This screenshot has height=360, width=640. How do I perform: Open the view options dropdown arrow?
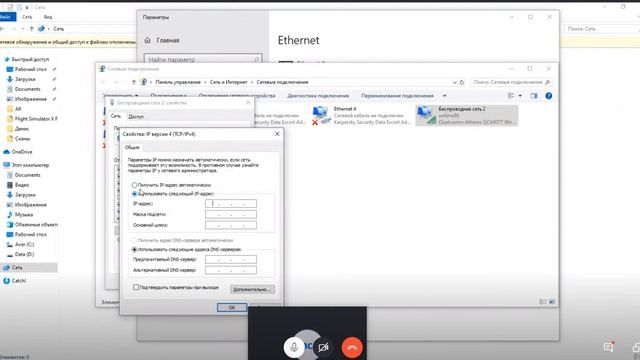click(x=520, y=96)
